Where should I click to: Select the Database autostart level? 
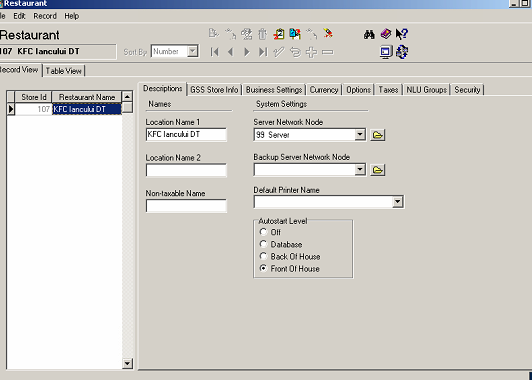(x=263, y=244)
